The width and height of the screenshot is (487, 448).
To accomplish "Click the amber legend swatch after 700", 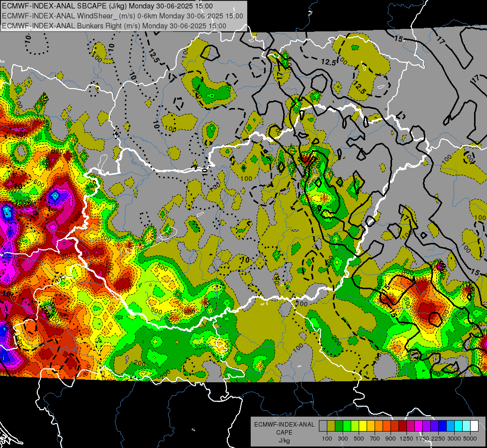I will coord(379,426).
